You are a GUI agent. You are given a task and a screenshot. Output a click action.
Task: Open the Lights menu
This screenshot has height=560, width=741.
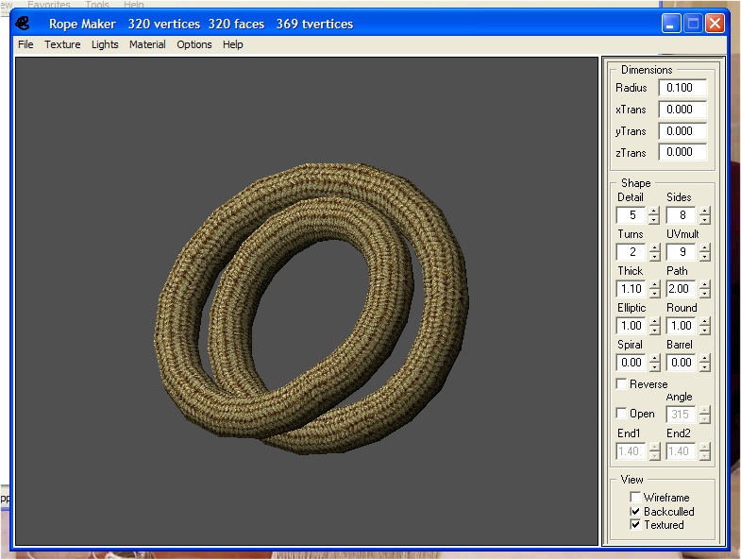[105, 44]
